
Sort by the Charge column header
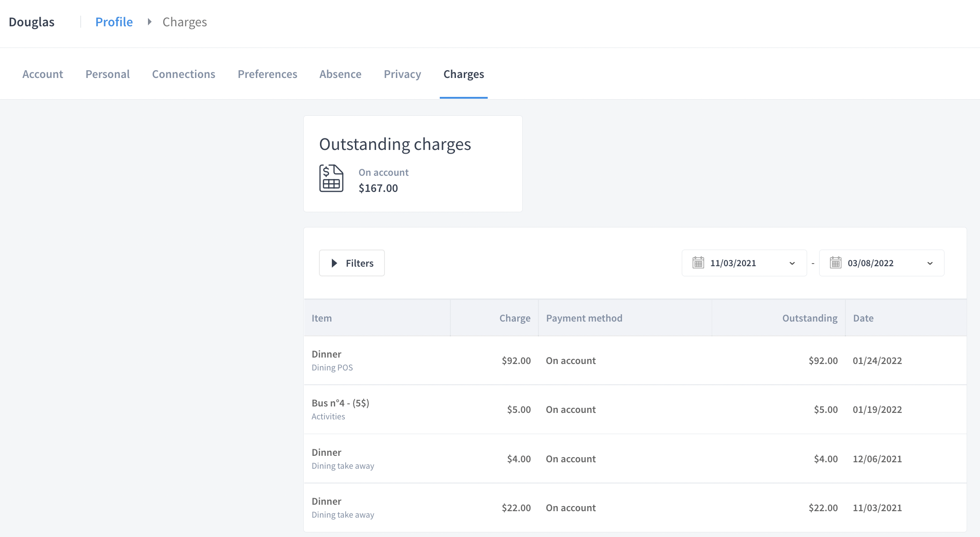(514, 318)
